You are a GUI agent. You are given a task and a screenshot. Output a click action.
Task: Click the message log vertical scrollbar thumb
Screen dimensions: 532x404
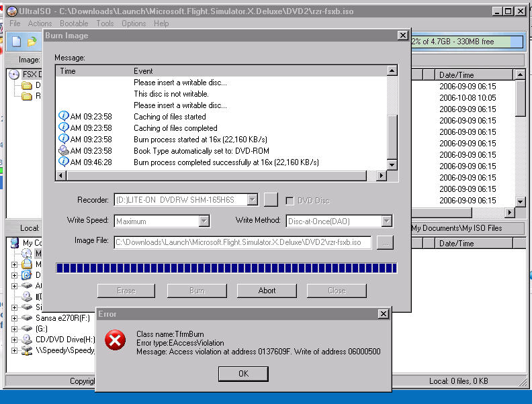[392, 137]
